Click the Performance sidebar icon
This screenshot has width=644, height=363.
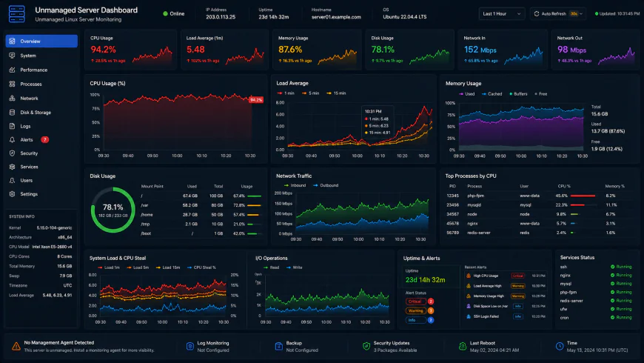coord(13,70)
